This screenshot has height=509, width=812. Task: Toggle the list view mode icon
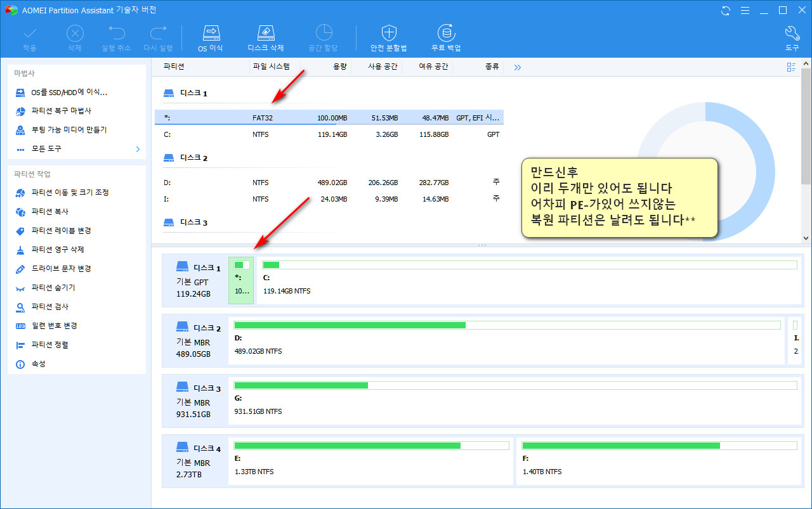tap(791, 67)
